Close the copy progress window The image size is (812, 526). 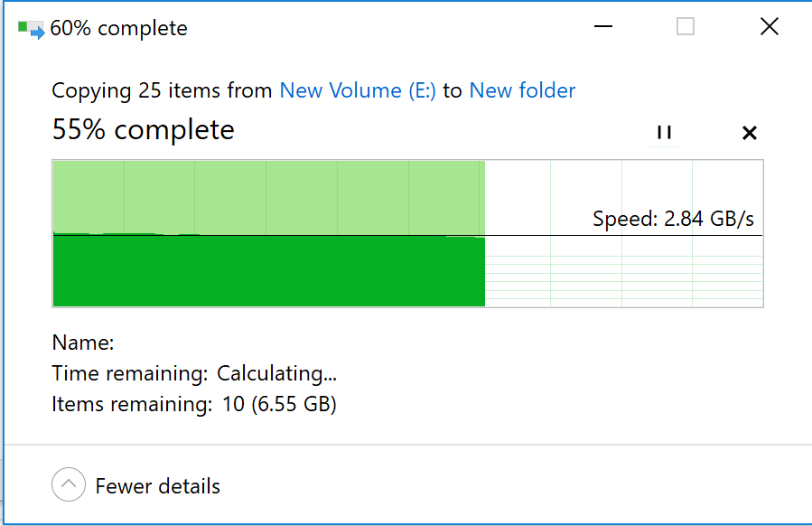(769, 27)
